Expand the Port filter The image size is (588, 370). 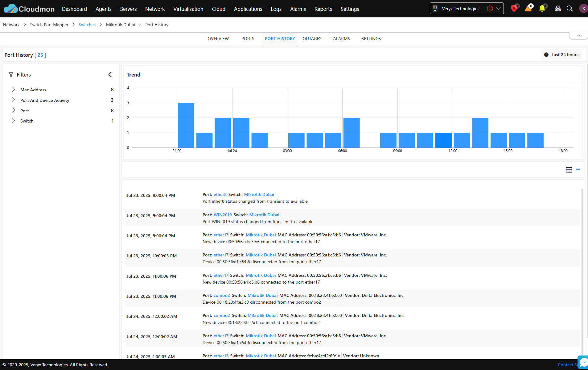[14, 110]
